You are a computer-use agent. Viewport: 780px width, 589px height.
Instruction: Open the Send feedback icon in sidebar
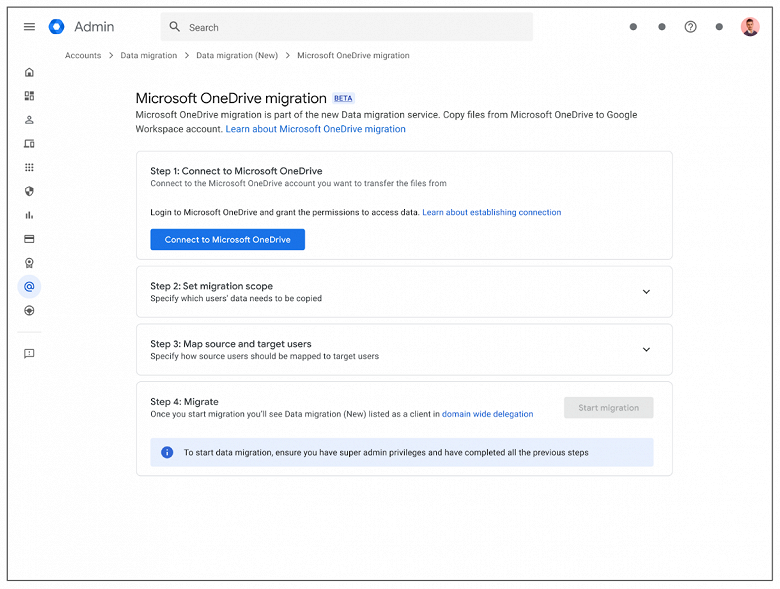coord(29,353)
